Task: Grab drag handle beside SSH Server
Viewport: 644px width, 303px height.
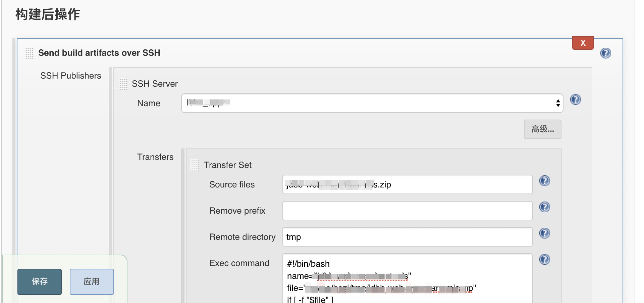Action: pos(123,84)
